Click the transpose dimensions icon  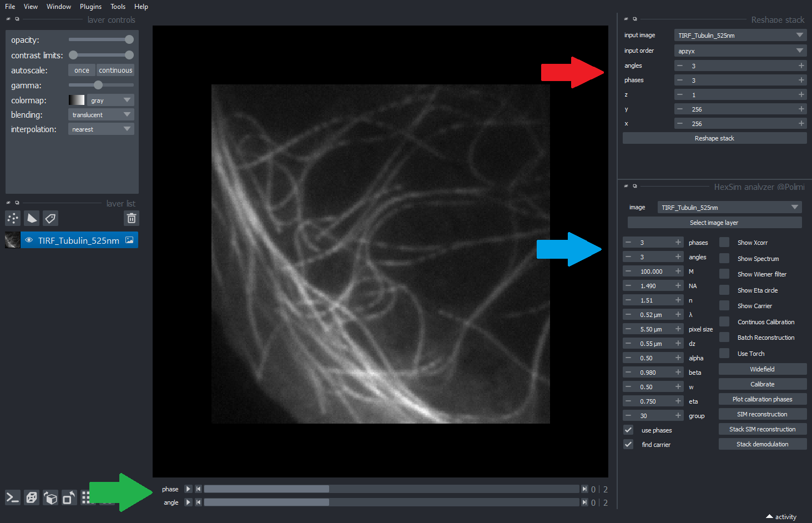coord(69,498)
